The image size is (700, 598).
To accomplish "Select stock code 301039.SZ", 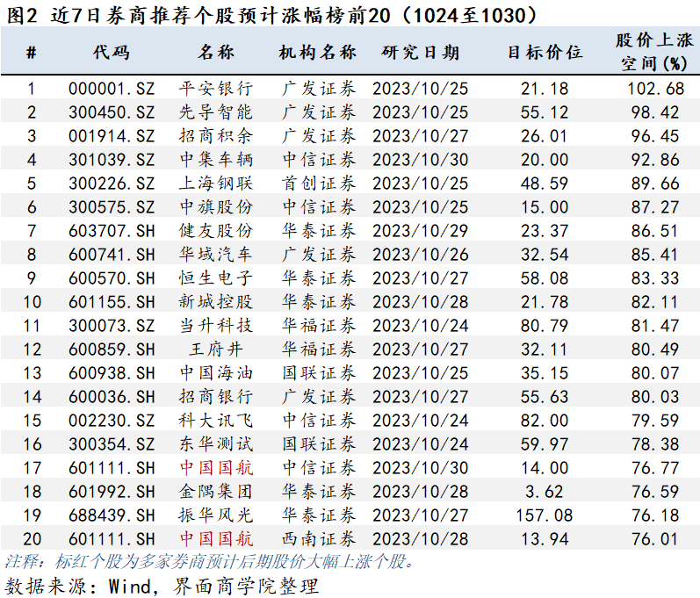I will point(112,159).
